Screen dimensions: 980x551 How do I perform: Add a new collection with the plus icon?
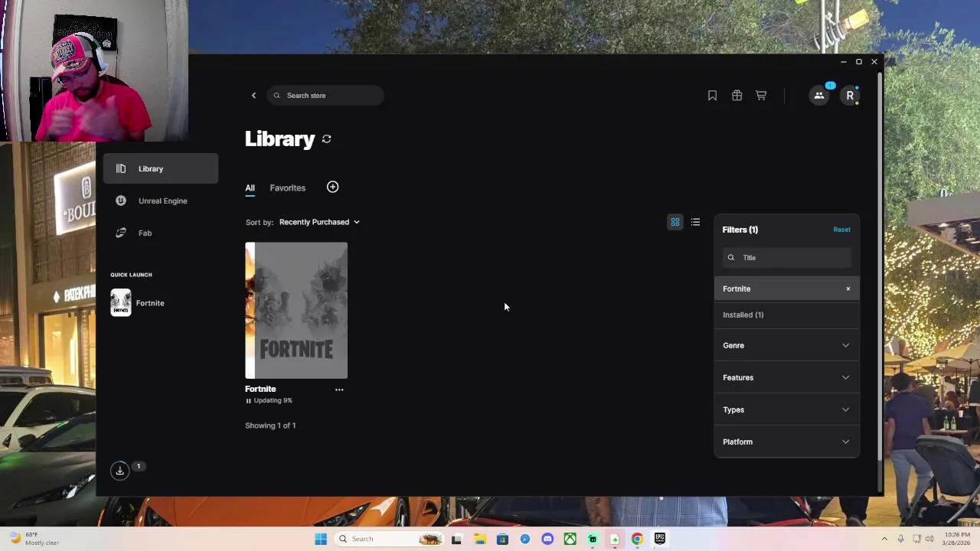tap(332, 187)
